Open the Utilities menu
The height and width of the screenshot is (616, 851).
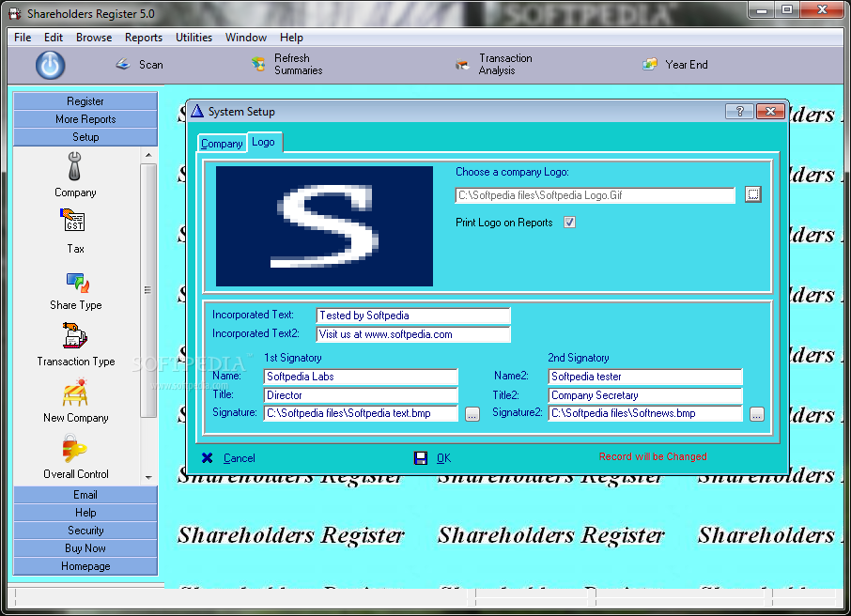(x=193, y=38)
